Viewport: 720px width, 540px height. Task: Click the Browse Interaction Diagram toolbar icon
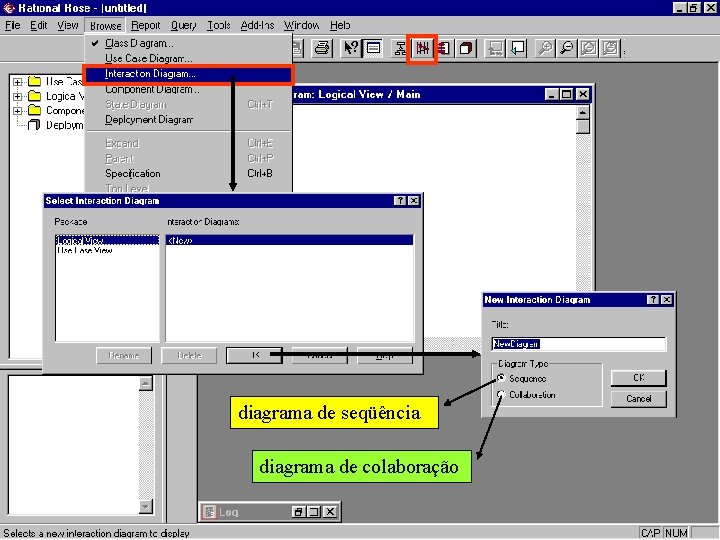click(422, 48)
